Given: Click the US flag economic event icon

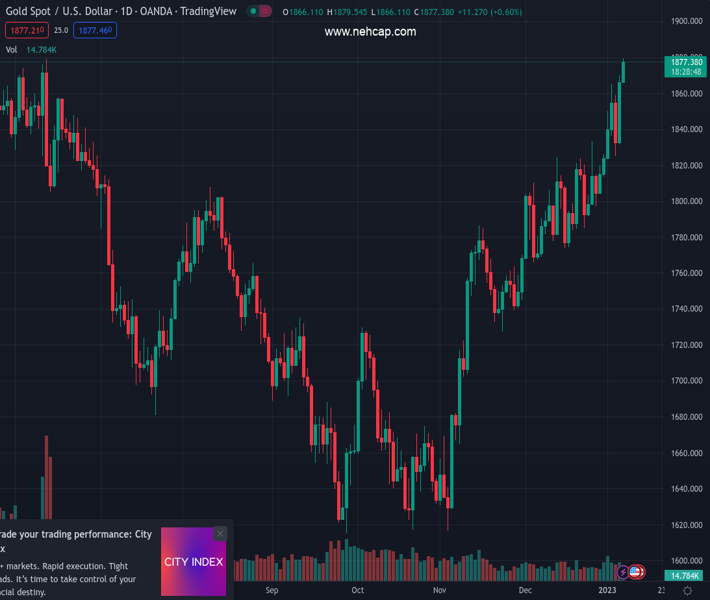Looking at the screenshot, I should coord(636,572).
